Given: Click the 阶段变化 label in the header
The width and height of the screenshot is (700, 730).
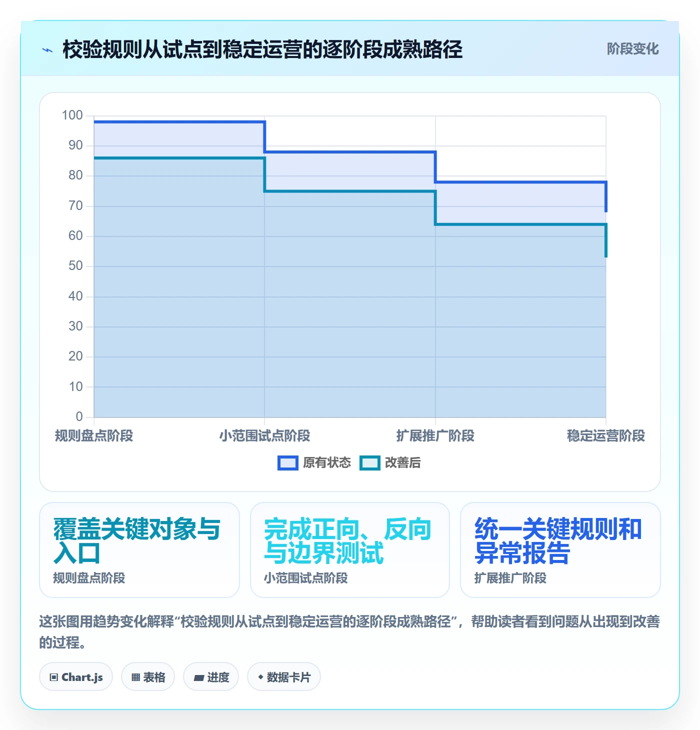Looking at the screenshot, I should coord(632,49).
